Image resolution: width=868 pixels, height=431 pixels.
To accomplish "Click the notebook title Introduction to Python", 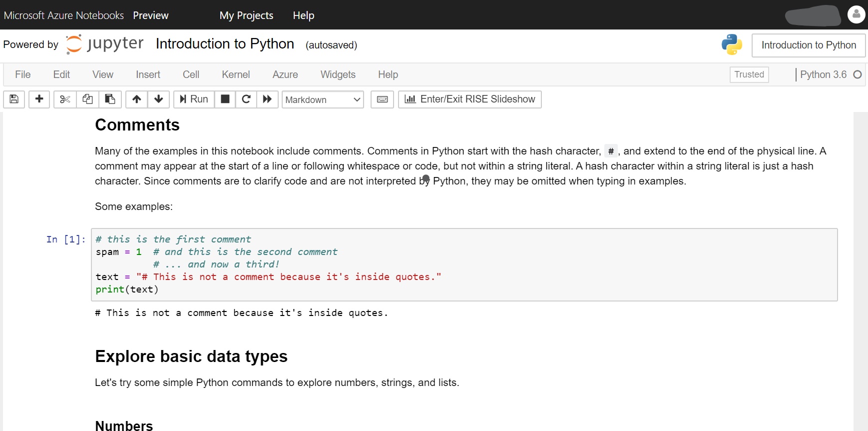I will click(225, 44).
